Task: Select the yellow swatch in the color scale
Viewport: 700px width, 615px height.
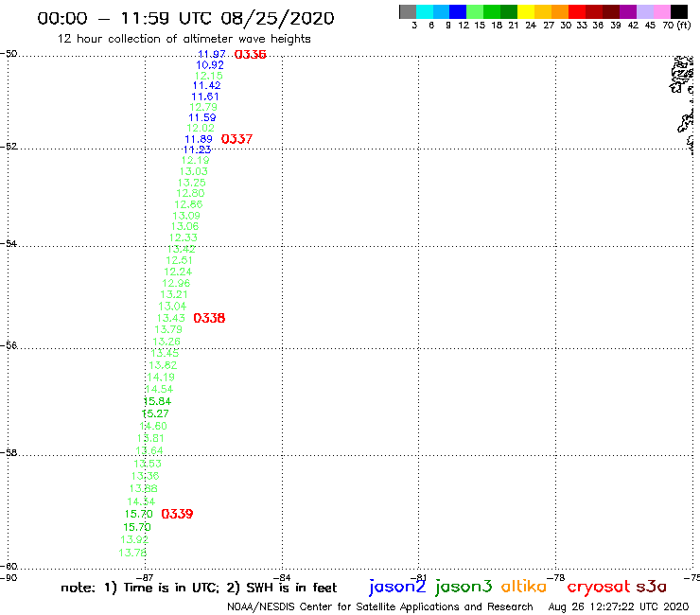Action: [526, 11]
